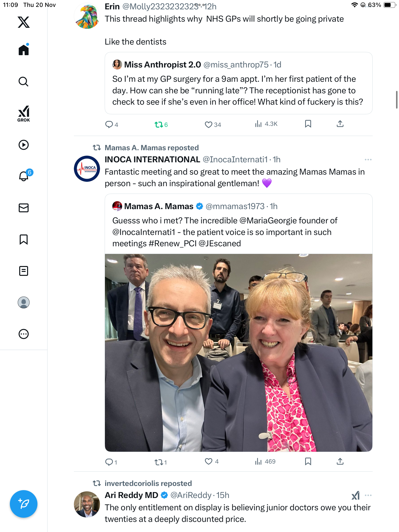
Task: Open the selfie photo in quoted post
Action: [x=238, y=352]
